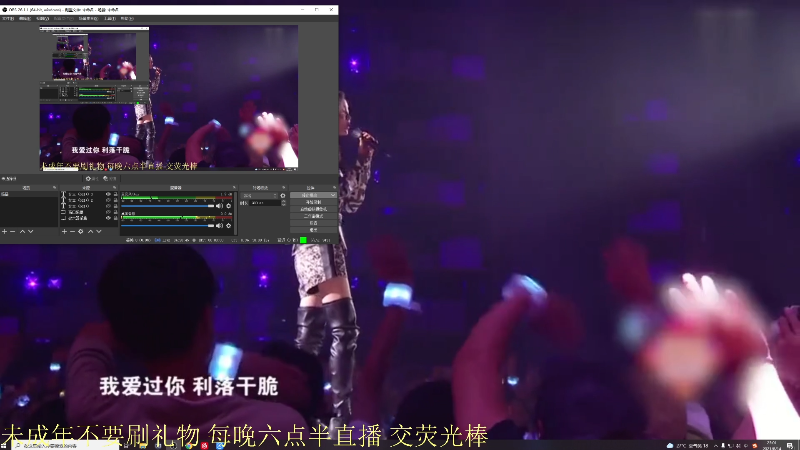The height and width of the screenshot is (450, 800).
Task: Open the View menu in OBS
Action: click(42, 18)
